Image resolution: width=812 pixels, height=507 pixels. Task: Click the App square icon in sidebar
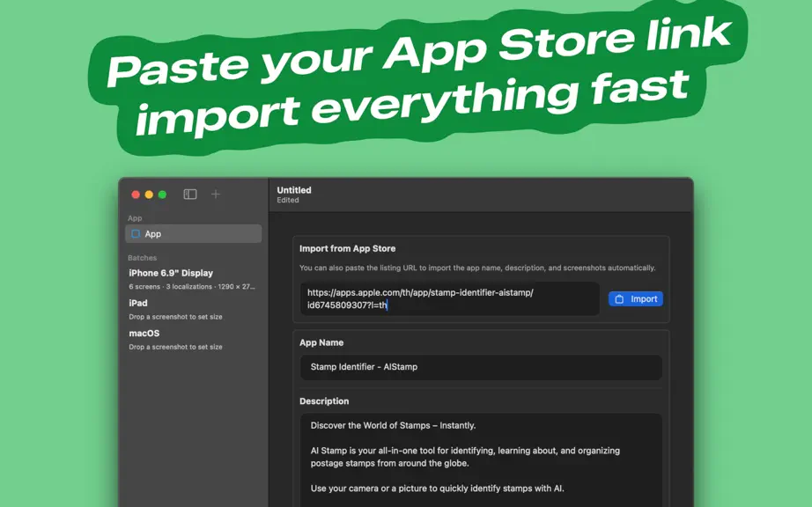click(x=136, y=234)
